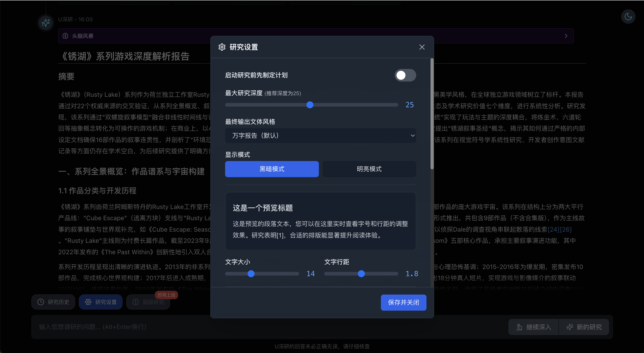The width and height of the screenshot is (644, 353).
Task: Open 研究历史 button
Action: (53, 302)
